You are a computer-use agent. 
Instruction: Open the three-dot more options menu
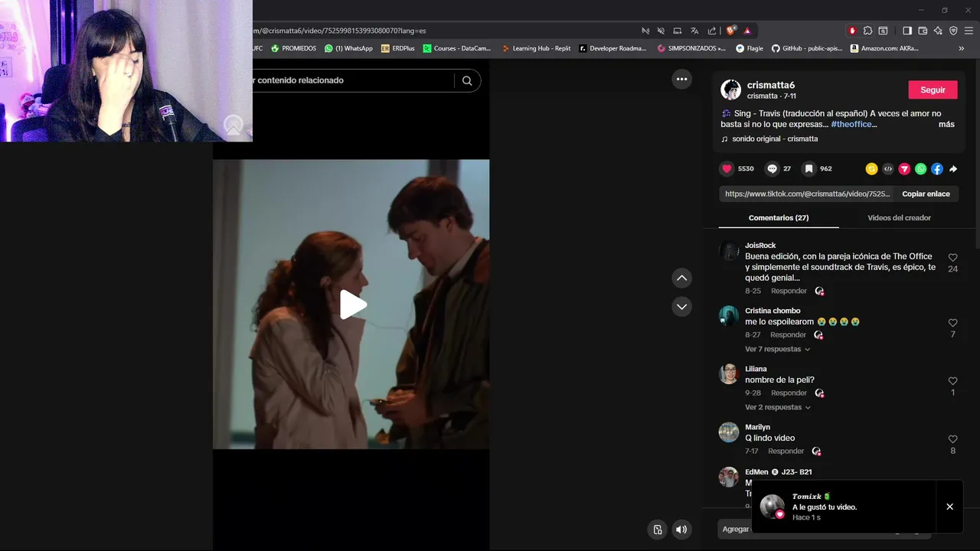[x=681, y=79]
